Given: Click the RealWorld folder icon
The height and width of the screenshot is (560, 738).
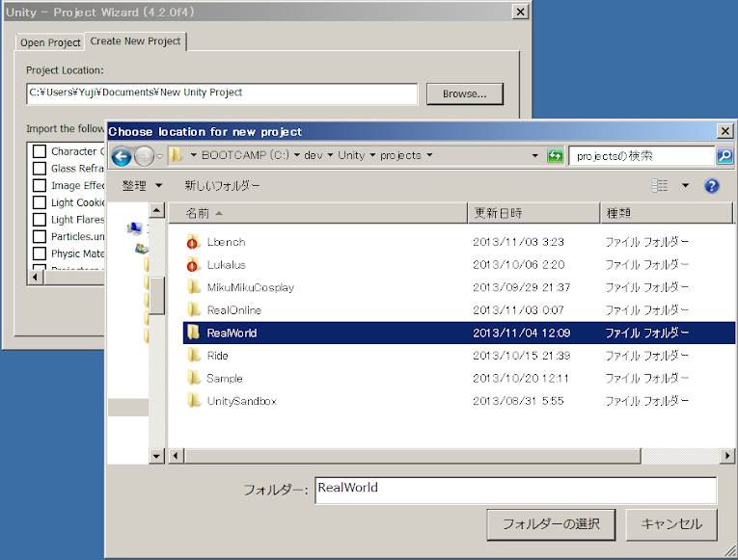Looking at the screenshot, I should coord(194,333).
